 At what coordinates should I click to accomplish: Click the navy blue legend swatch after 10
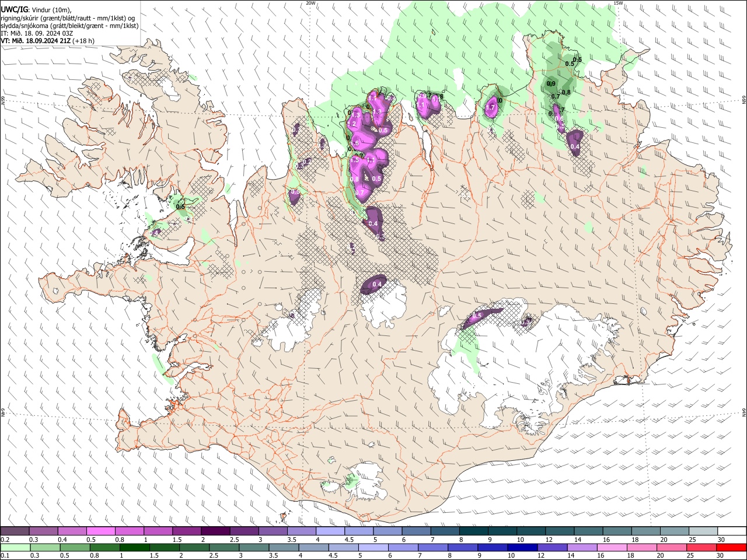tap(521, 548)
